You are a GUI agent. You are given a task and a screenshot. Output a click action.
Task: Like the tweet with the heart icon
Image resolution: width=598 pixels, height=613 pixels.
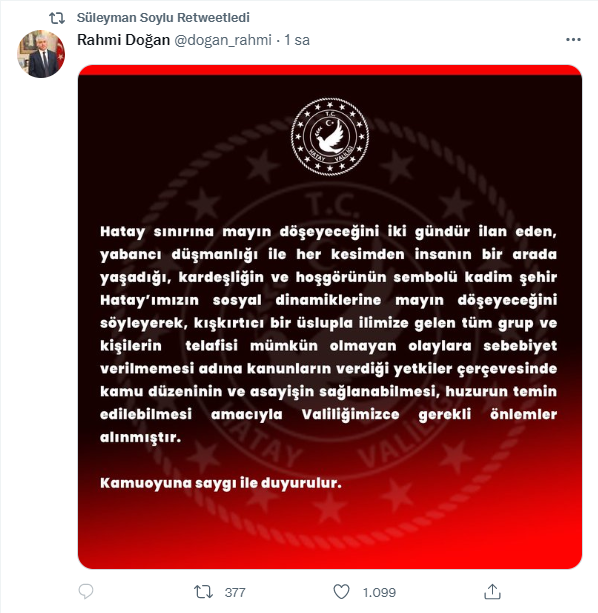coord(341,592)
